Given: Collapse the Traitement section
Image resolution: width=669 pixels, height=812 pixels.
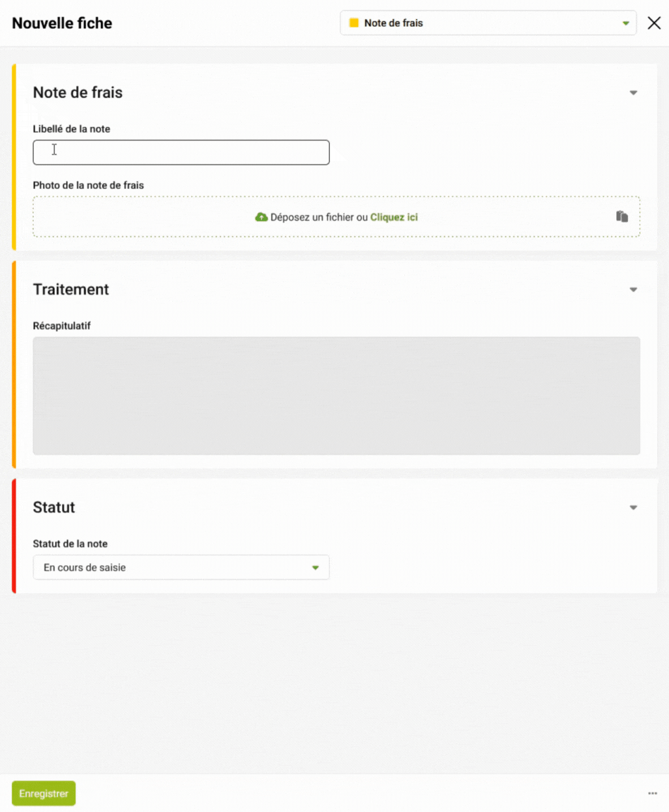Looking at the screenshot, I should (x=632, y=289).
